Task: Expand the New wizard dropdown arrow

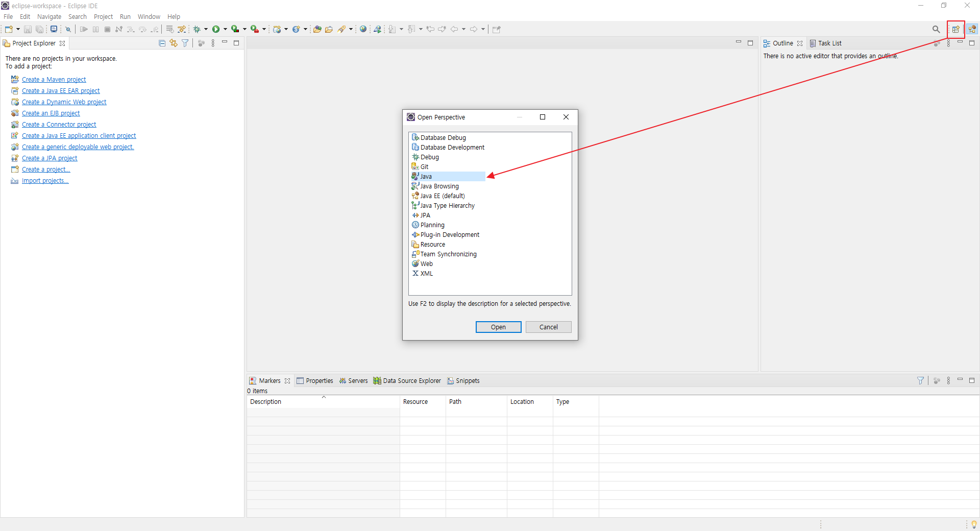Action: pos(18,29)
